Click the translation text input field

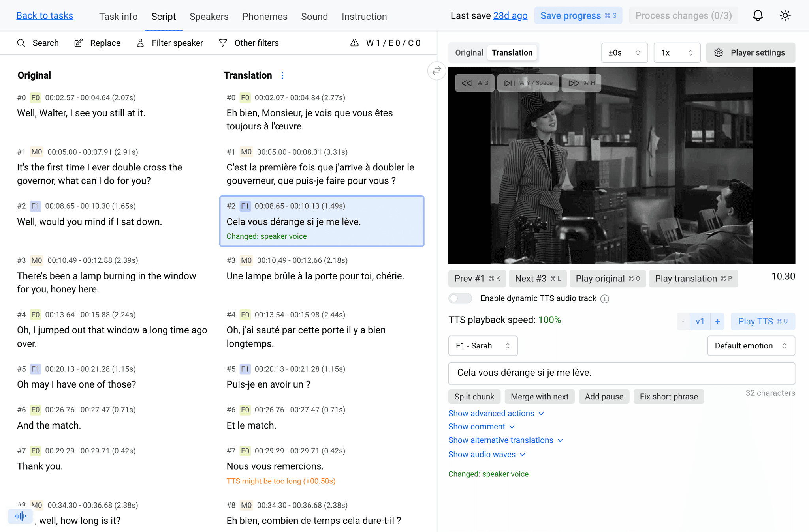tap(621, 373)
